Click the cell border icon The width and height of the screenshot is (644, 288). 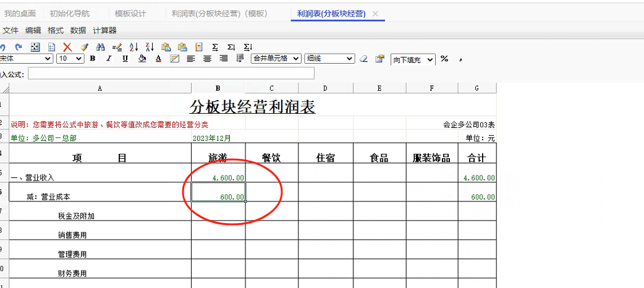tap(174, 59)
